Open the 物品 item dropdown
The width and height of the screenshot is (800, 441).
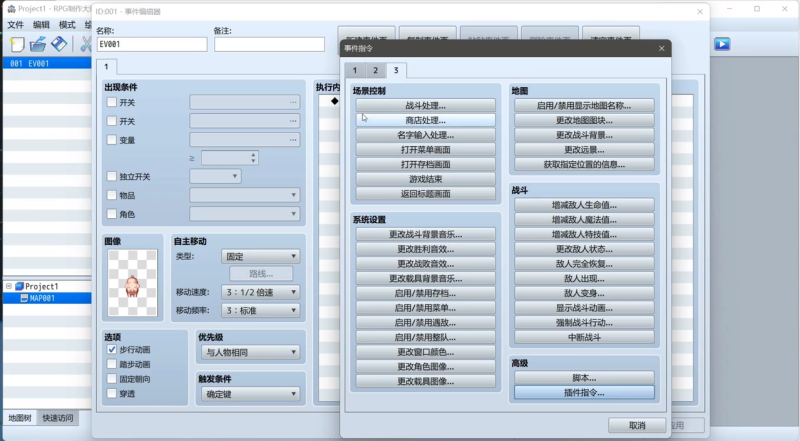pos(244,195)
